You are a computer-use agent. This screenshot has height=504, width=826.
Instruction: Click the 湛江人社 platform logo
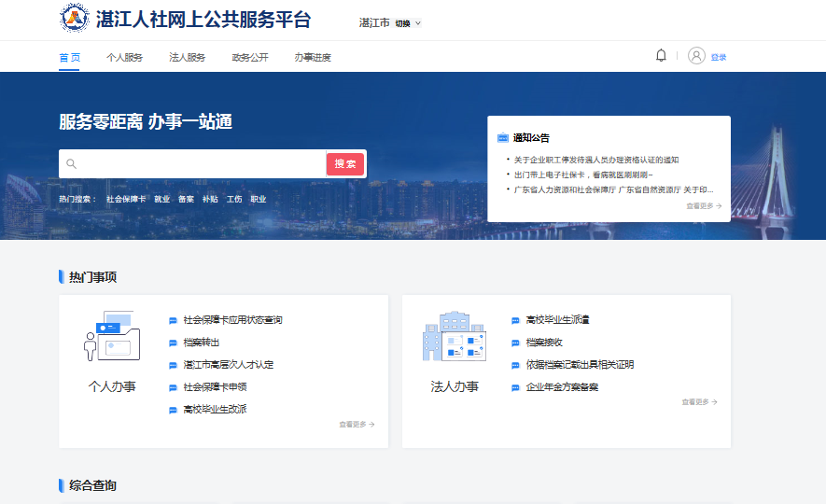[x=75, y=19]
